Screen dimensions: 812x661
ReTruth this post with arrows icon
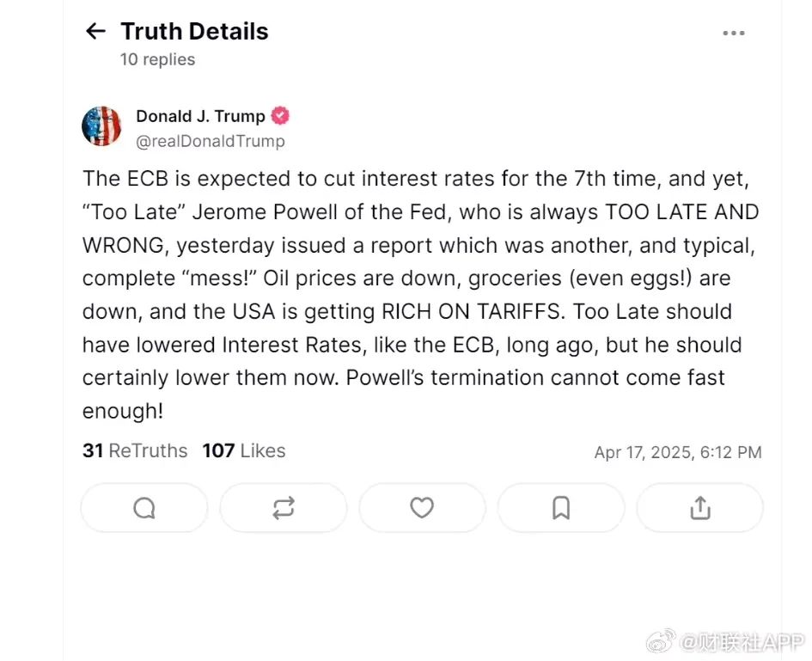pos(284,508)
